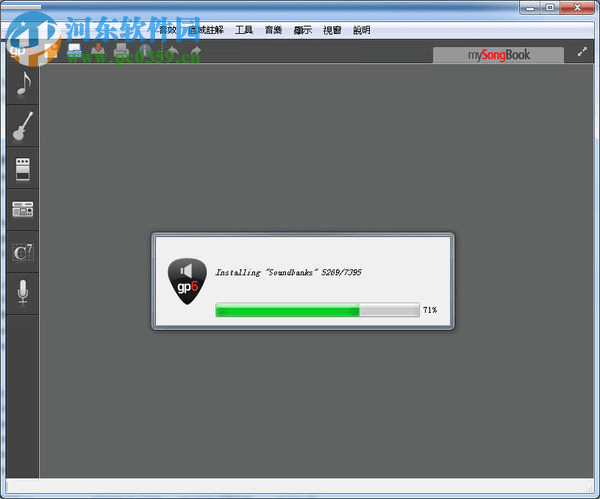The image size is (600, 499).
Task: Click the Redo arrow in toolbar
Action: click(196, 51)
